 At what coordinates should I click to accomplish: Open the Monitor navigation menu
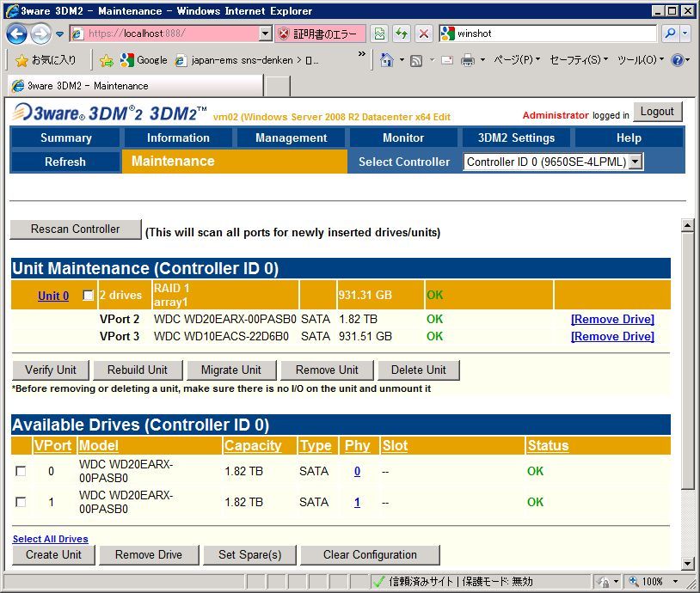(403, 138)
